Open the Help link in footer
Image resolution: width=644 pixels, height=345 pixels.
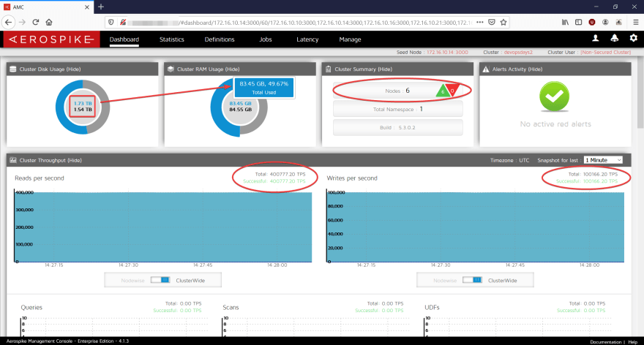(633, 342)
